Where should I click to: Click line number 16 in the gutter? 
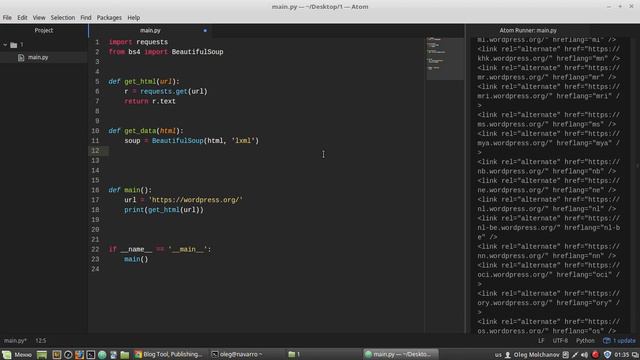(x=95, y=190)
